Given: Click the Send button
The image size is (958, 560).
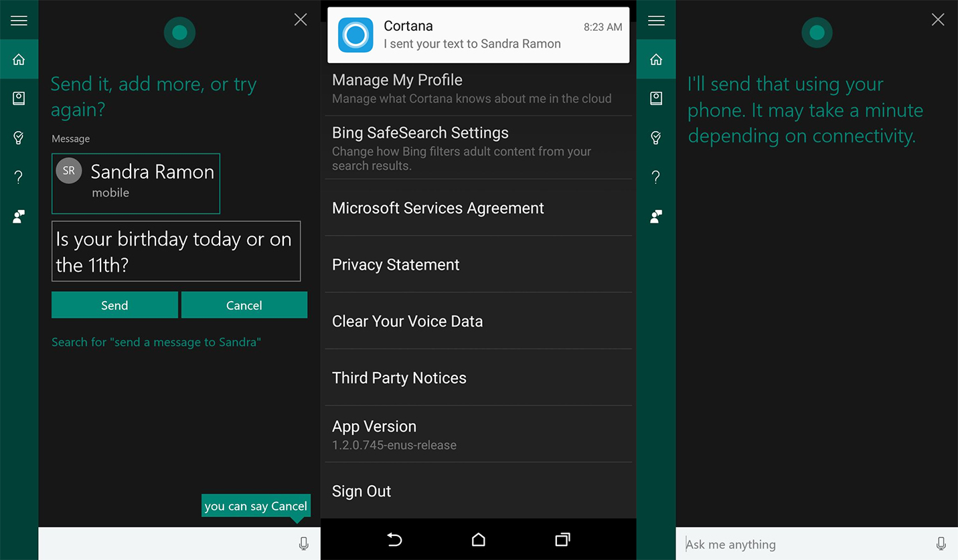Looking at the screenshot, I should coord(114,305).
